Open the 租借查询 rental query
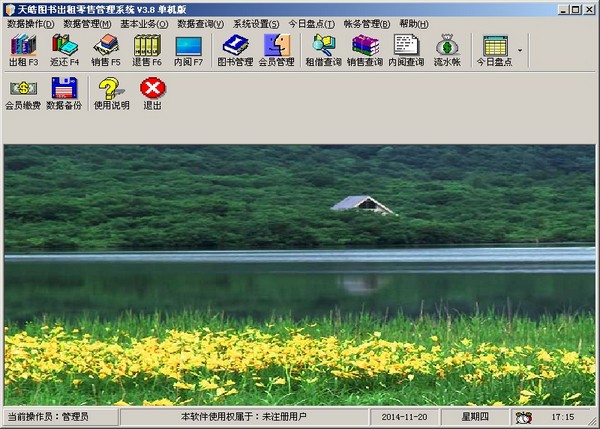 (323, 50)
